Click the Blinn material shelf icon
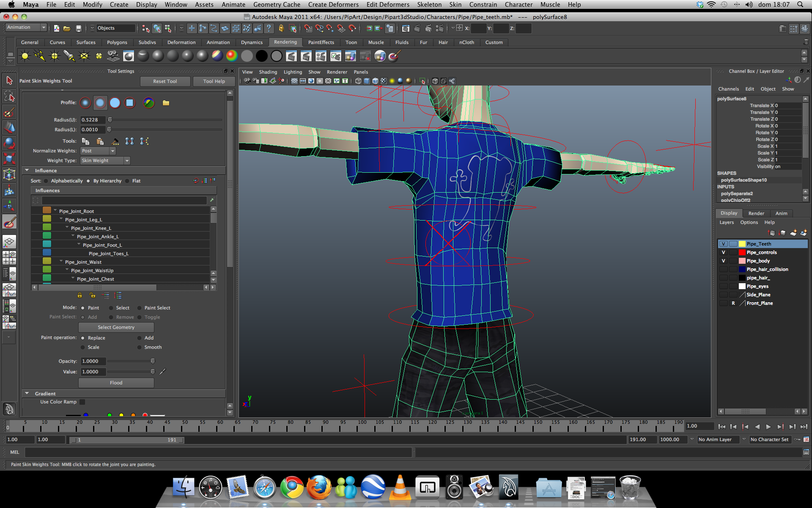This screenshot has height=508, width=812. click(158, 56)
